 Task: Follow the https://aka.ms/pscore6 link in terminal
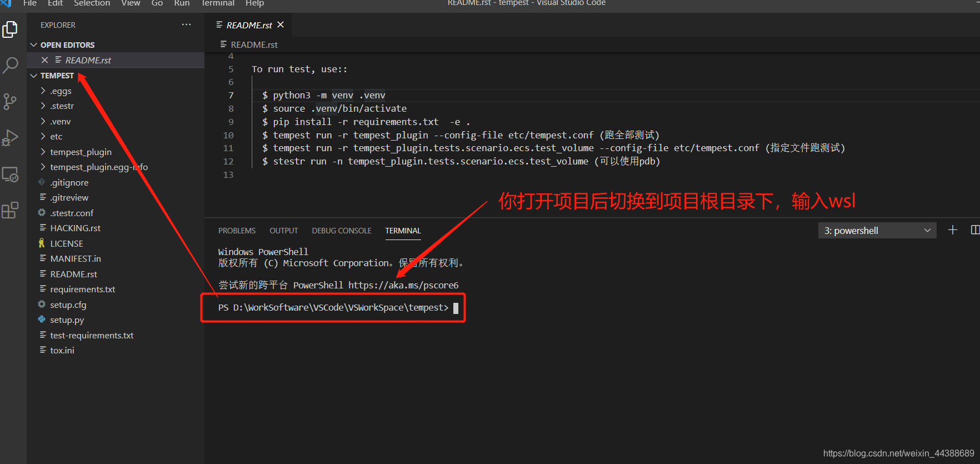(x=403, y=285)
